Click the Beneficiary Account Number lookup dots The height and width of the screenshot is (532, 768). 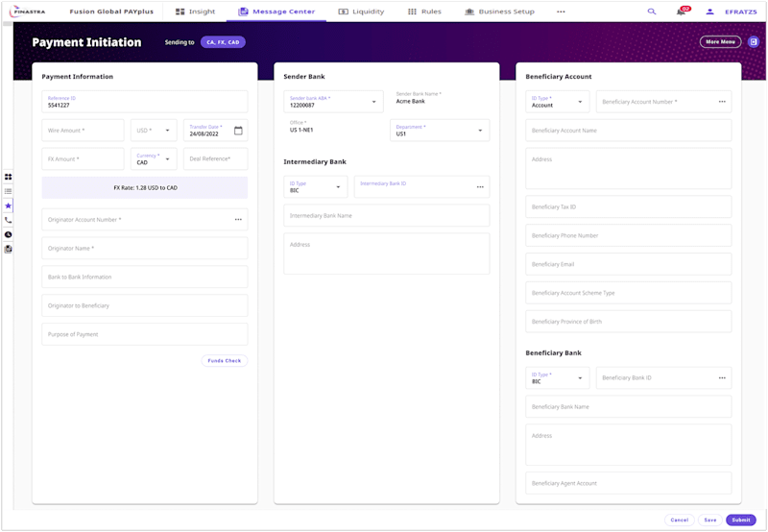(x=722, y=102)
